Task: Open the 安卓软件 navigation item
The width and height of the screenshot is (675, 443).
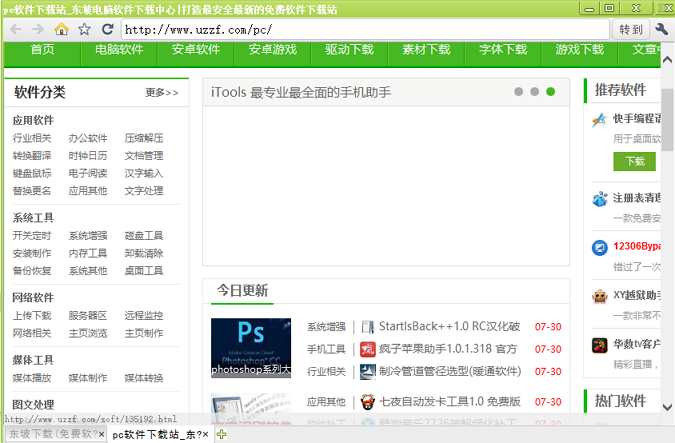Action: [x=196, y=50]
